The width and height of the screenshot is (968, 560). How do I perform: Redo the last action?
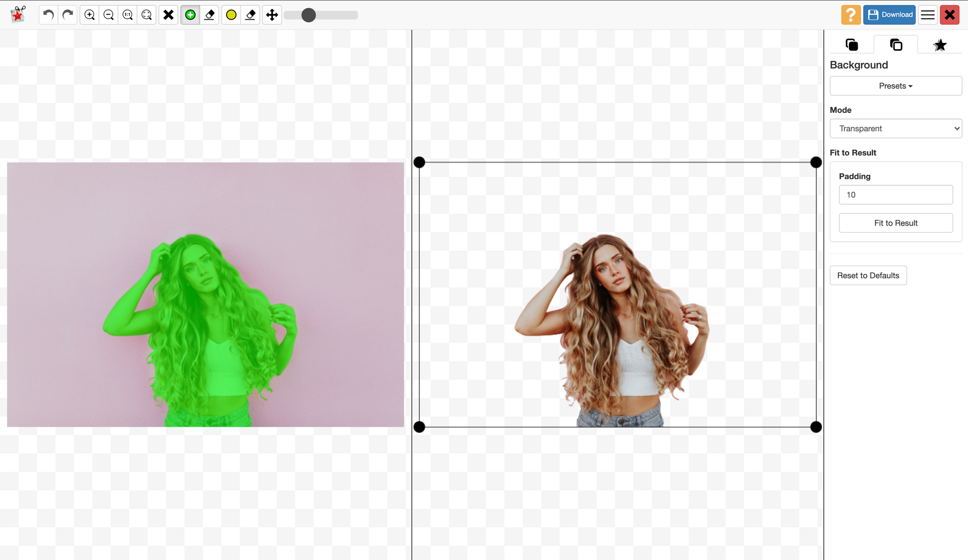(x=68, y=15)
